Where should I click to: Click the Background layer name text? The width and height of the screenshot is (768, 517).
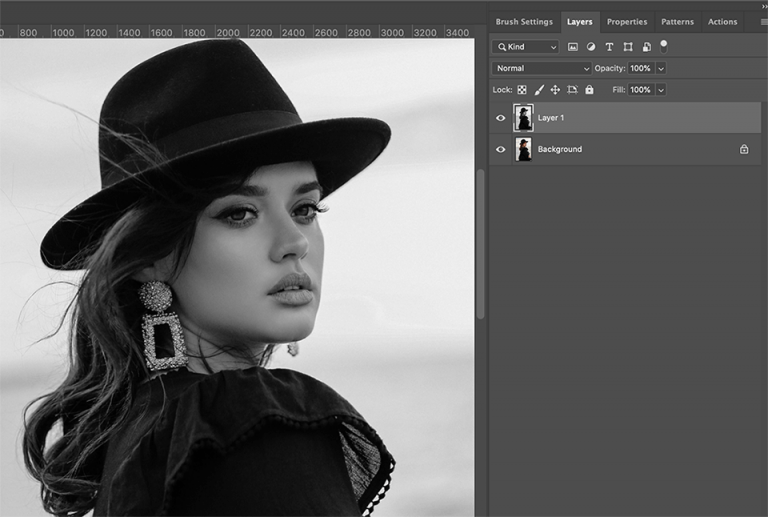560,149
